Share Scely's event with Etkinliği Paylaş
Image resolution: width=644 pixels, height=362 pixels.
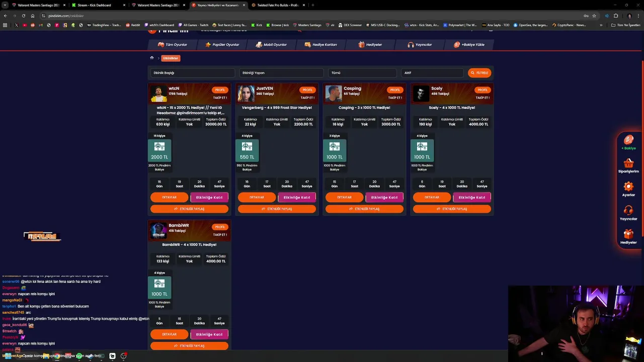pos(452,209)
